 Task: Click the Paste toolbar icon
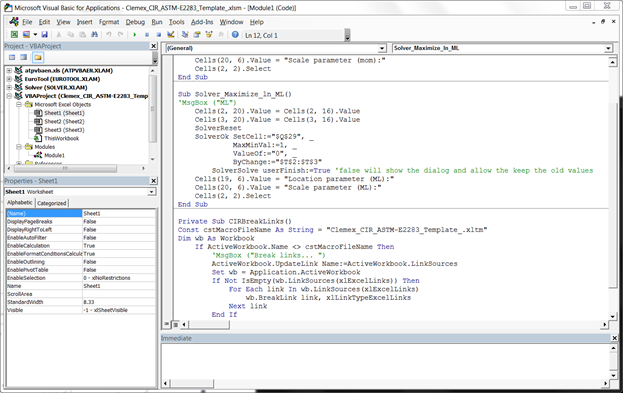coord(83,35)
